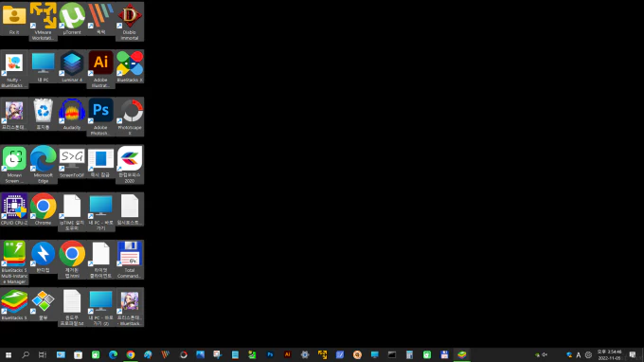The width and height of the screenshot is (644, 362).
Task: Open Total Commander floppy taskbar icon
Action: pos(444,354)
